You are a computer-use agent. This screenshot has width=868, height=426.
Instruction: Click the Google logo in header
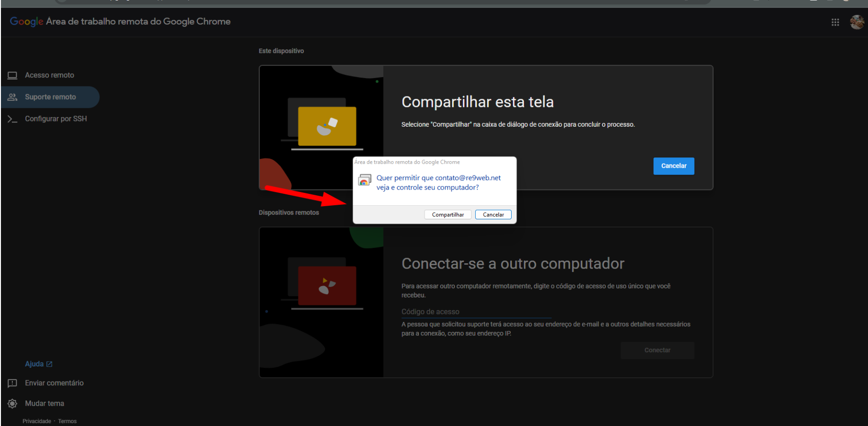[27, 22]
